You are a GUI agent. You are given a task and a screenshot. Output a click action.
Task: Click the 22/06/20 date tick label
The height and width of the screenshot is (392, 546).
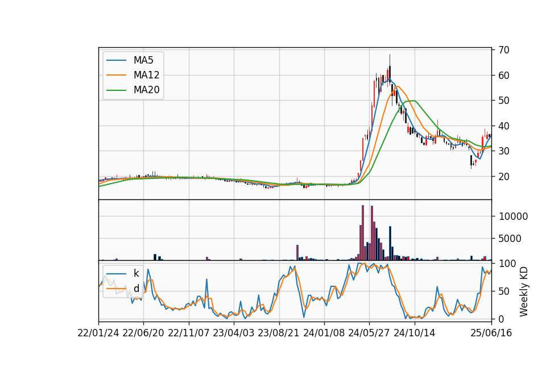(143, 333)
